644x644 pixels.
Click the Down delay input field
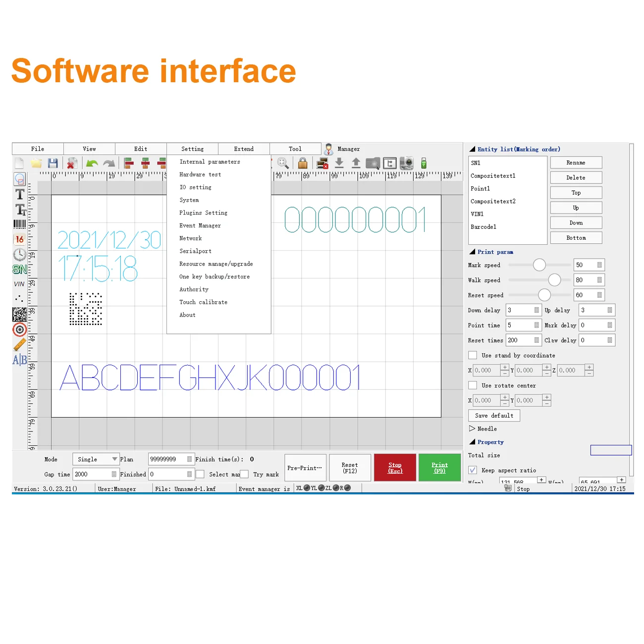[524, 310]
